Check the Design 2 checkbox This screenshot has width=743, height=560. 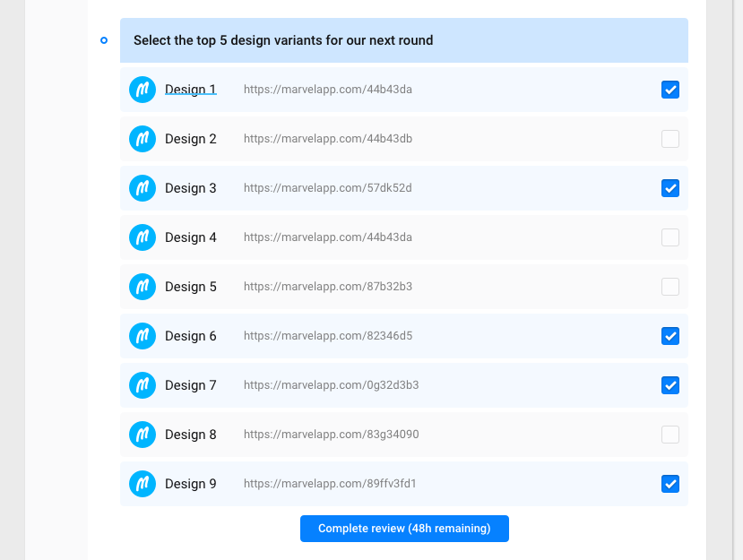[x=670, y=139]
